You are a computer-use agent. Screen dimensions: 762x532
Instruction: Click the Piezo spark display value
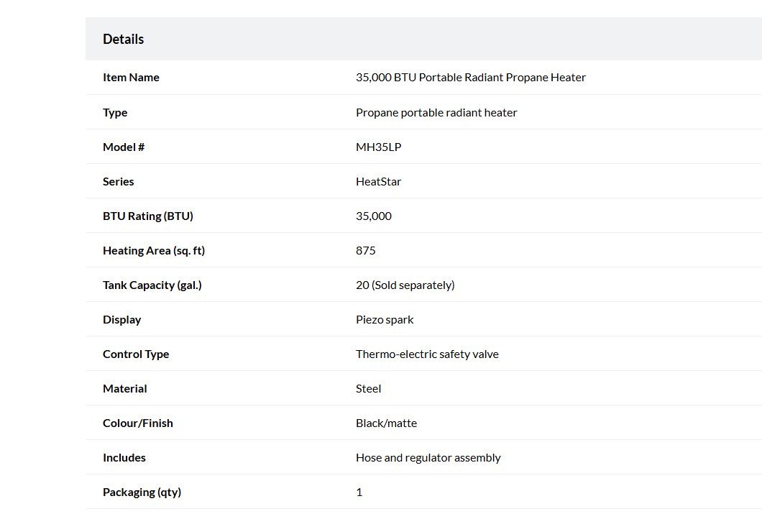click(x=385, y=319)
